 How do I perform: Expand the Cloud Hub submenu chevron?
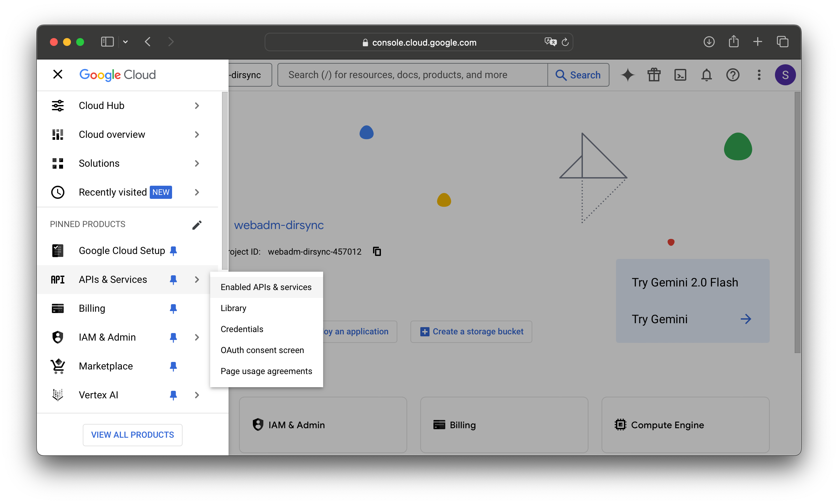197,106
